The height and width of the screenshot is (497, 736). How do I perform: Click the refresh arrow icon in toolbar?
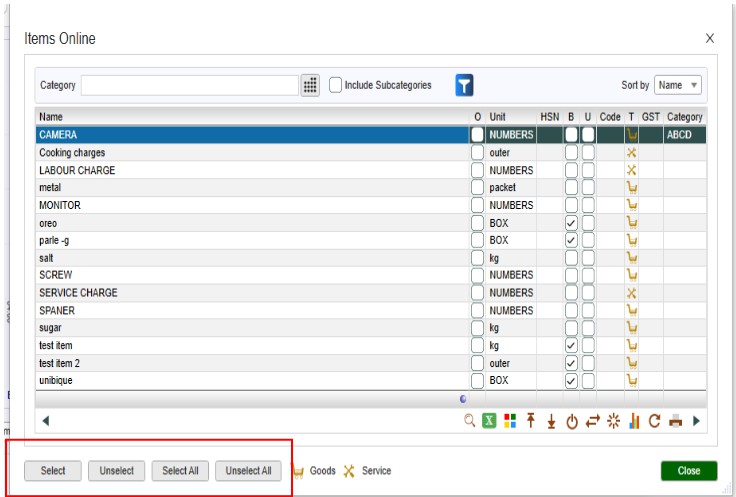654,421
